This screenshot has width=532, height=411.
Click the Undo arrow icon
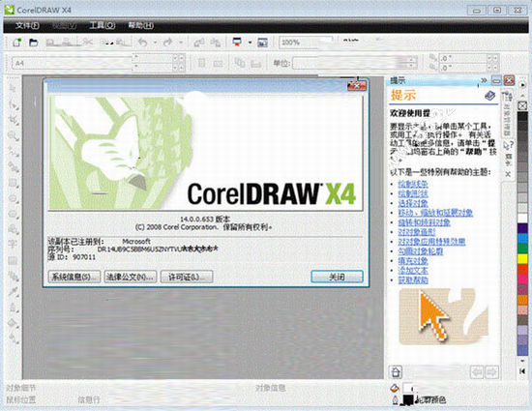pyautogui.click(x=143, y=43)
